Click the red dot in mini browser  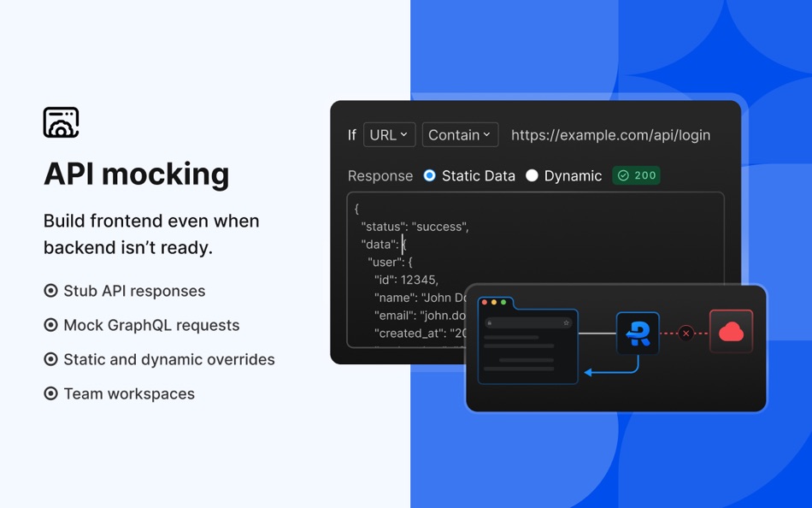coord(485,302)
